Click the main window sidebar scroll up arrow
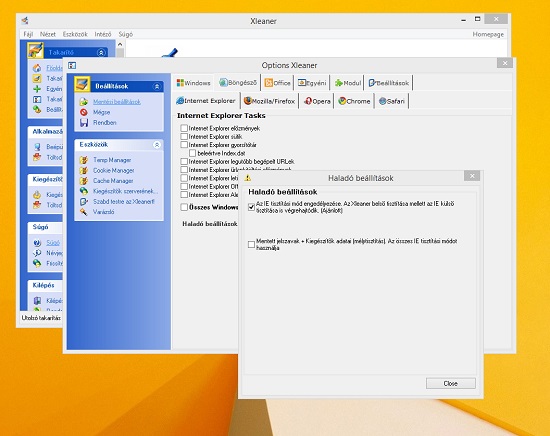This screenshot has width=550, height=436. pos(120,45)
